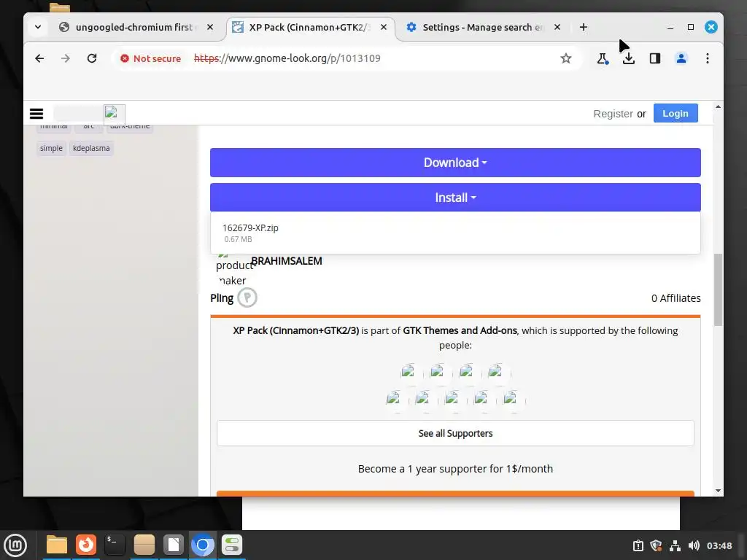Open the network tray icon
Image resolution: width=747 pixels, height=560 pixels.
click(x=675, y=545)
